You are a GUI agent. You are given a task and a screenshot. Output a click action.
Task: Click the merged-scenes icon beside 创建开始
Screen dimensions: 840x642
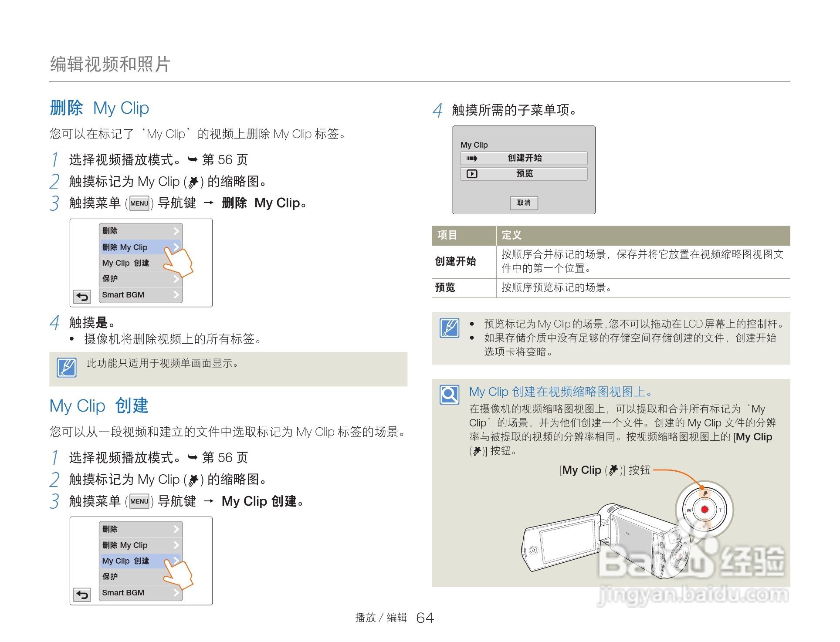point(473,158)
